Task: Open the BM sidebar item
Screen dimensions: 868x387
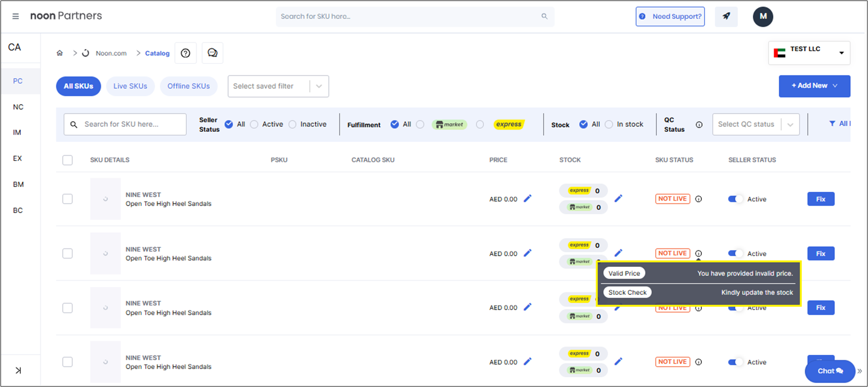Action: point(18,184)
